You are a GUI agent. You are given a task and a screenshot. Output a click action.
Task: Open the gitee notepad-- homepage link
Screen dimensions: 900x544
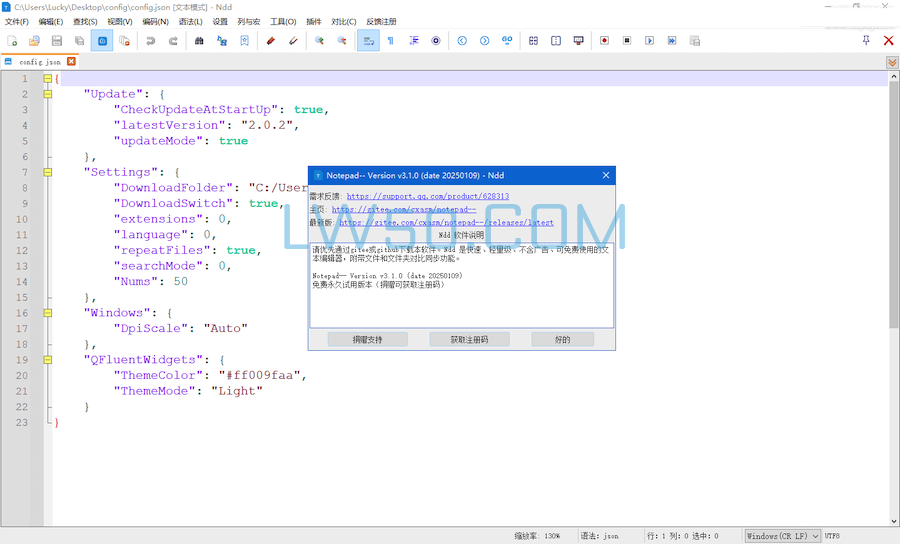[x=404, y=209]
